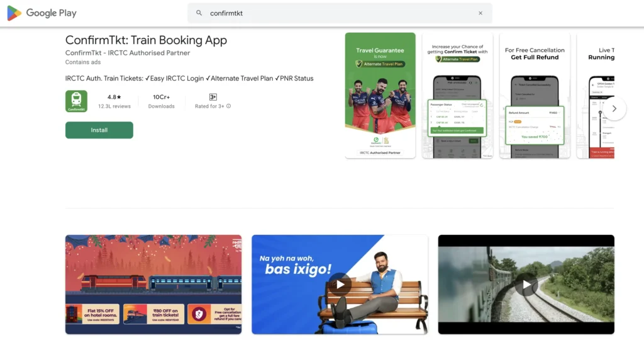This screenshot has width=644, height=340.
Task: Click the redBus train offers banner
Action: pos(153,285)
